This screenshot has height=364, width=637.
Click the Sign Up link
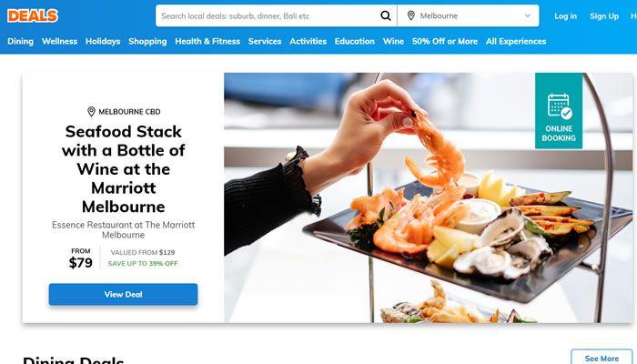point(604,16)
